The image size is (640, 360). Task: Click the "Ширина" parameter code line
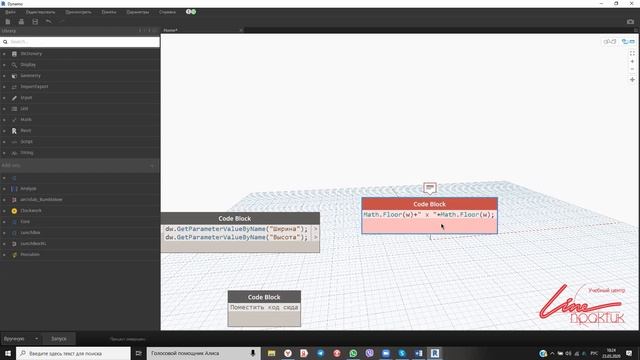pyautogui.click(x=236, y=229)
